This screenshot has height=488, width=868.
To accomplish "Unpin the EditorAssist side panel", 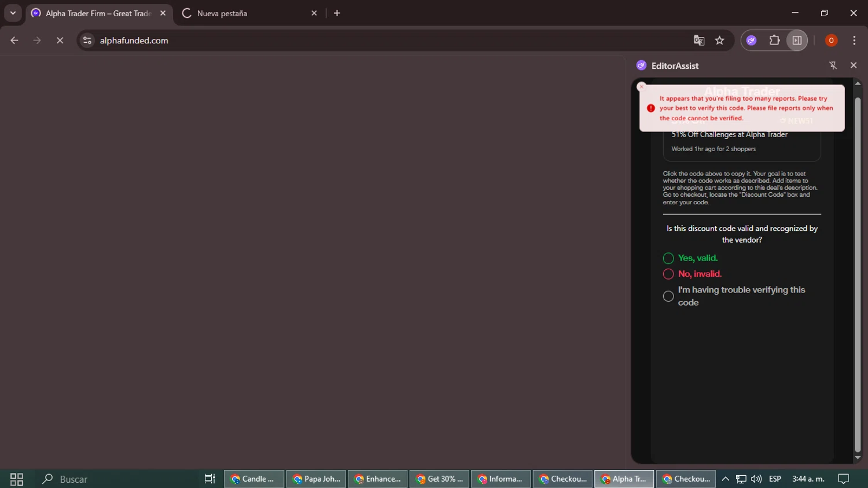I will tap(833, 65).
